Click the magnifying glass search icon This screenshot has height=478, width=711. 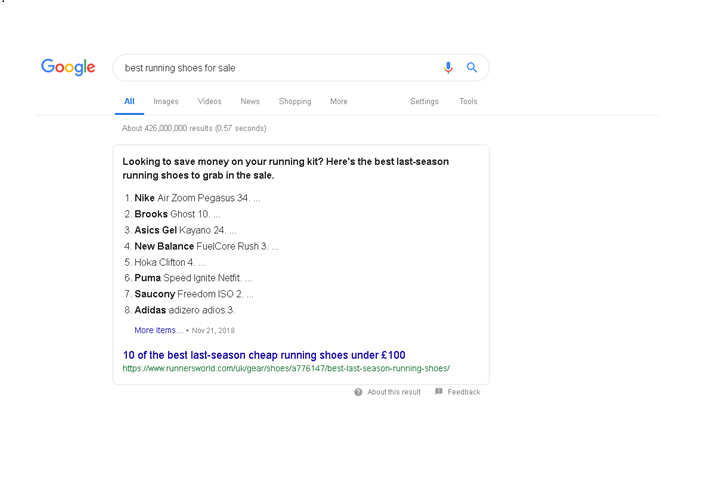pos(472,68)
